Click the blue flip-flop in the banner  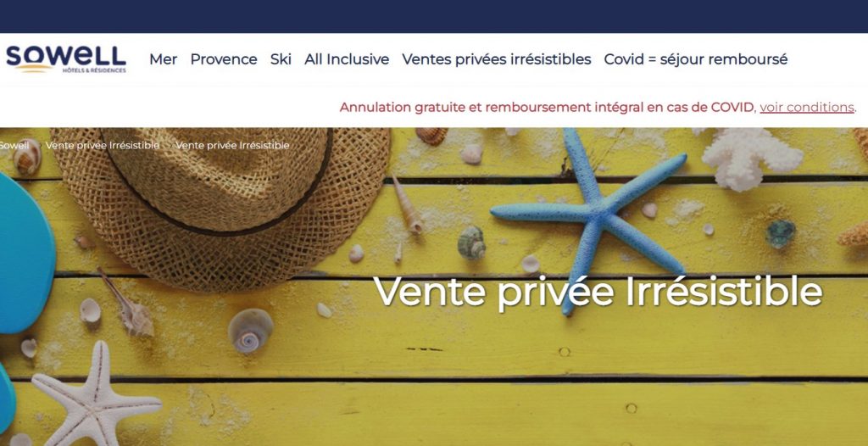coord(26,252)
